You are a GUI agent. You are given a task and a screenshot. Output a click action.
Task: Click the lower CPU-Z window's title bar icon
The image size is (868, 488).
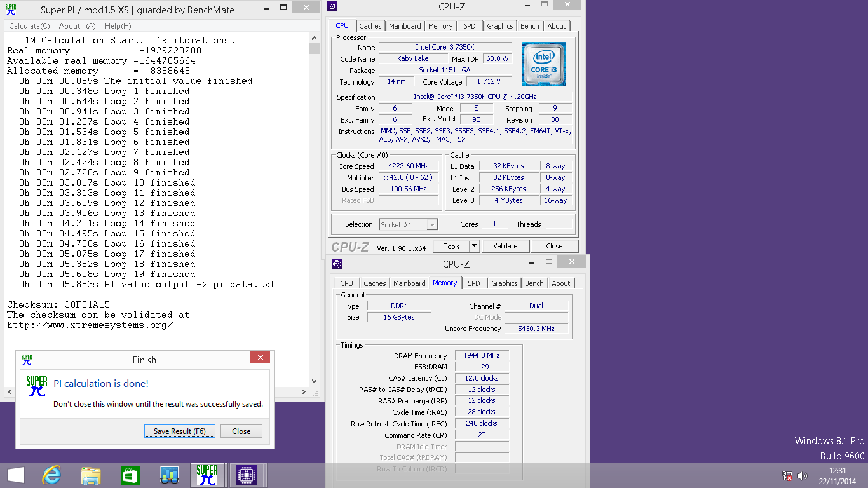pyautogui.click(x=337, y=264)
